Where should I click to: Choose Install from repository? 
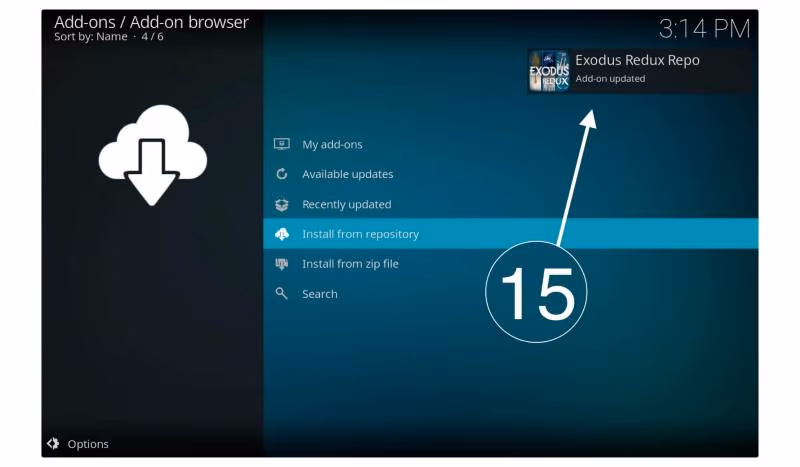(x=360, y=234)
